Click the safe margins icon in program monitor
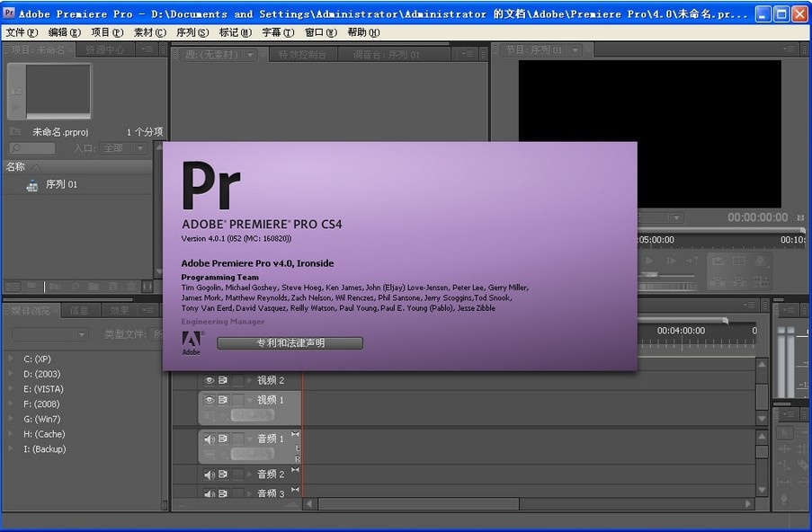The height and width of the screenshot is (532, 812). (739, 261)
